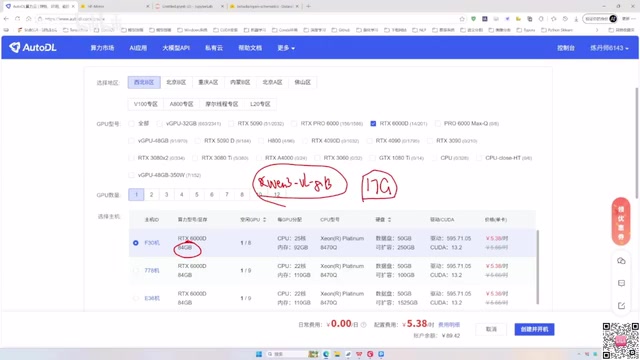
Task: Select host F30机 radio button
Action: tap(136, 243)
